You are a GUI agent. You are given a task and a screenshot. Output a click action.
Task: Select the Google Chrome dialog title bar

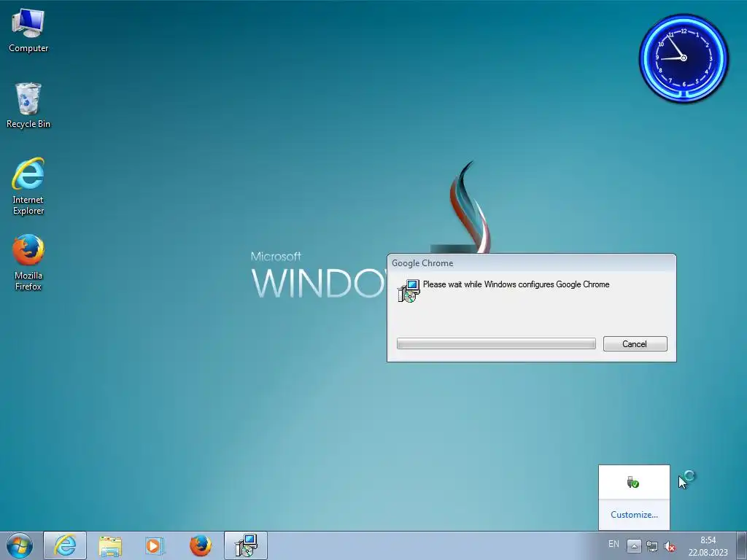click(x=531, y=262)
